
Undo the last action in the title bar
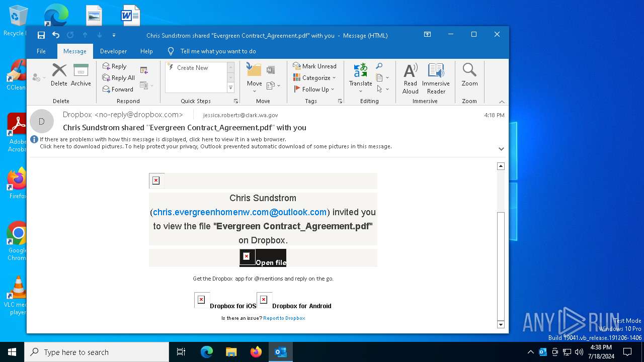click(56, 35)
